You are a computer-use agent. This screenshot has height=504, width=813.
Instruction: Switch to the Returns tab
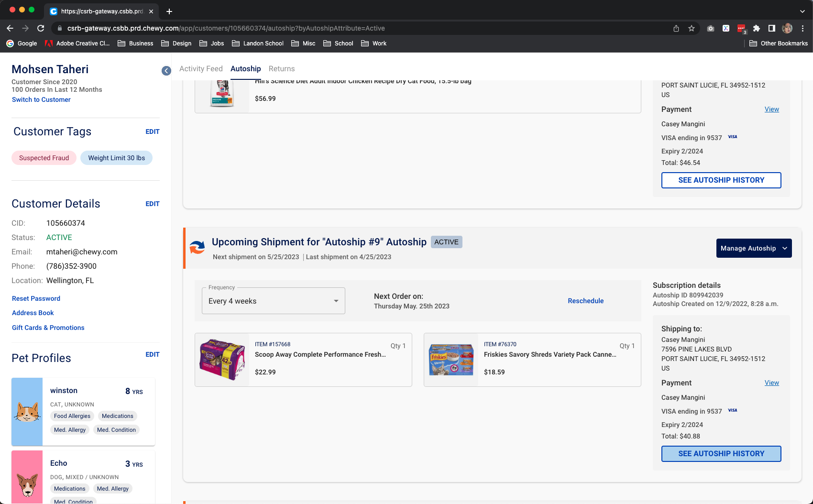(282, 68)
